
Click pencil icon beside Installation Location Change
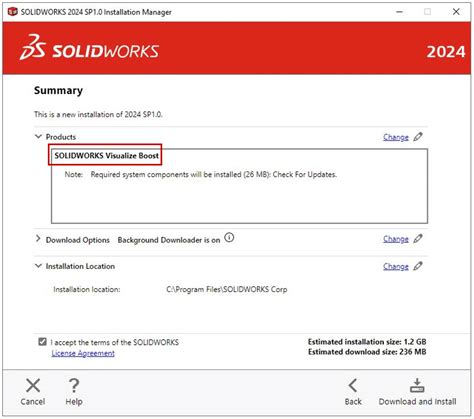[418, 266]
